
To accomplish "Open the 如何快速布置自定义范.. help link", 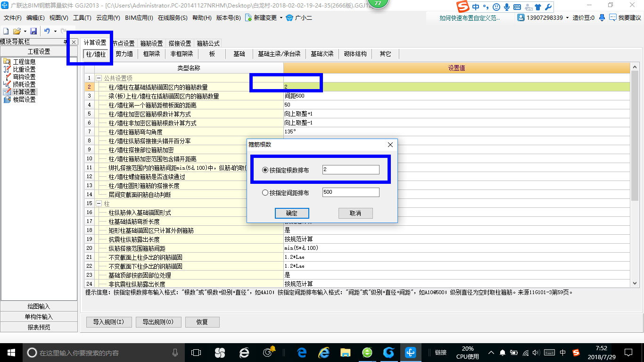I will [x=470, y=18].
